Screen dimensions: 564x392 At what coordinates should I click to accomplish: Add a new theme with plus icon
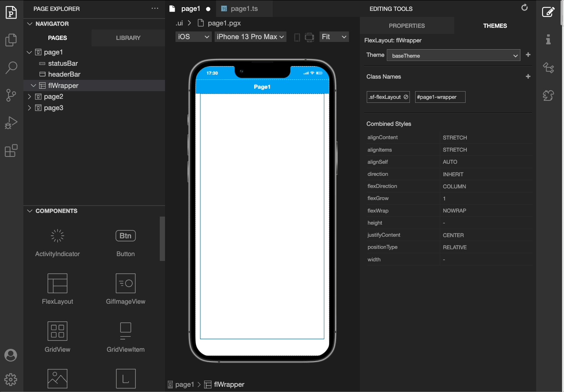point(528,54)
